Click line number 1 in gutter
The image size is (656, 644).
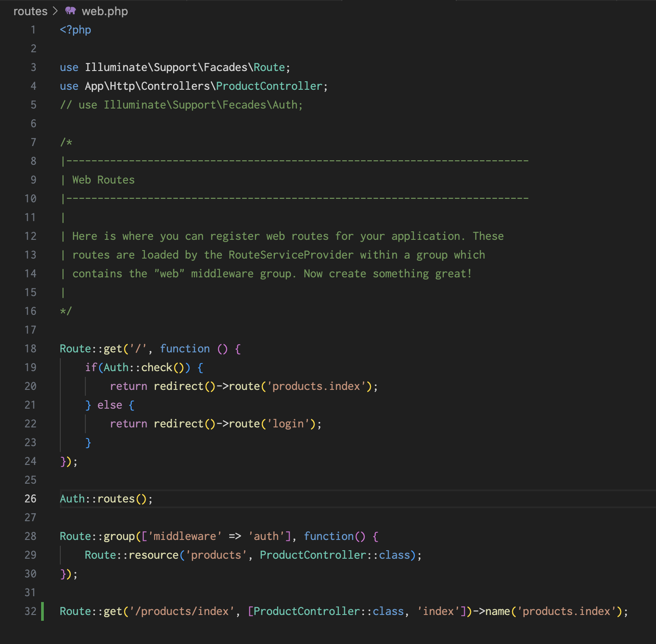(34, 30)
